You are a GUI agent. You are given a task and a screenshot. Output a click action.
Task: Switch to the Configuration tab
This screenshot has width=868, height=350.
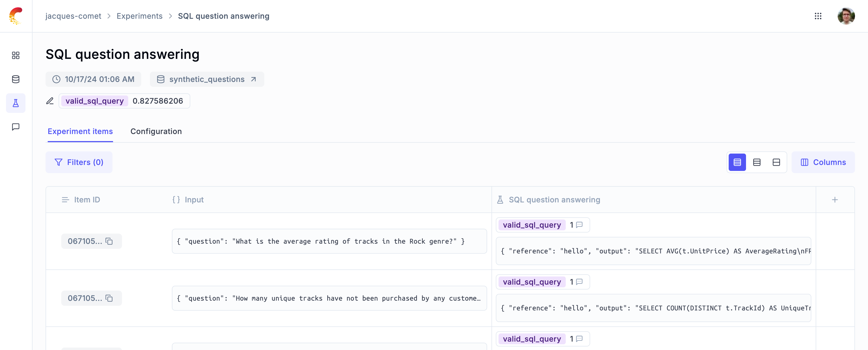156,131
